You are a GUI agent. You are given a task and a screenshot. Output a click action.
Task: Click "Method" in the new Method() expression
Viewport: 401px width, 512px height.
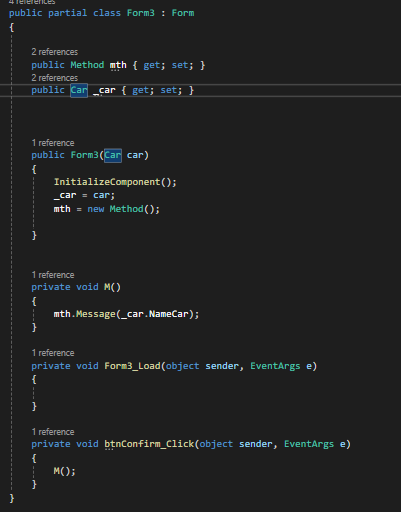coord(127,209)
